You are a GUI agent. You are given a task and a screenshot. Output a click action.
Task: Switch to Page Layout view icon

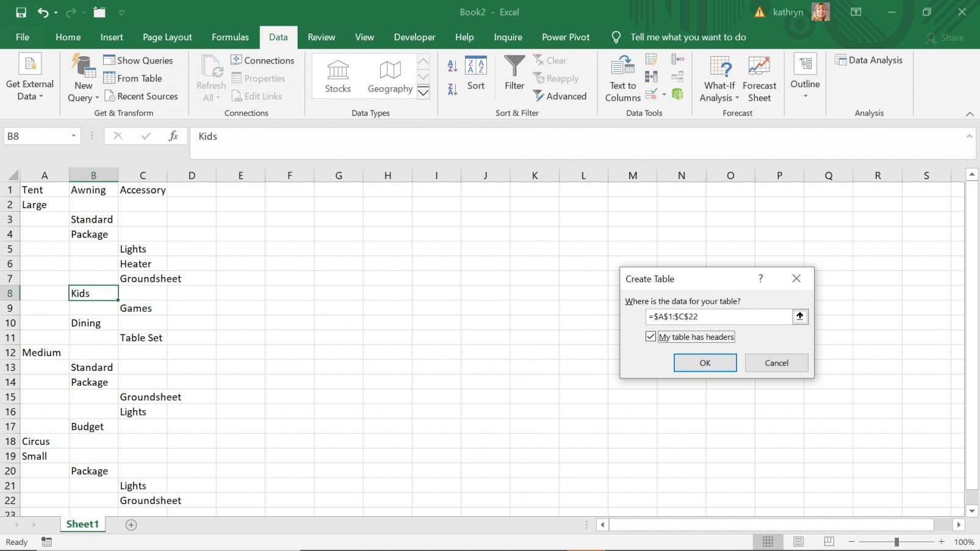click(x=798, y=541)
